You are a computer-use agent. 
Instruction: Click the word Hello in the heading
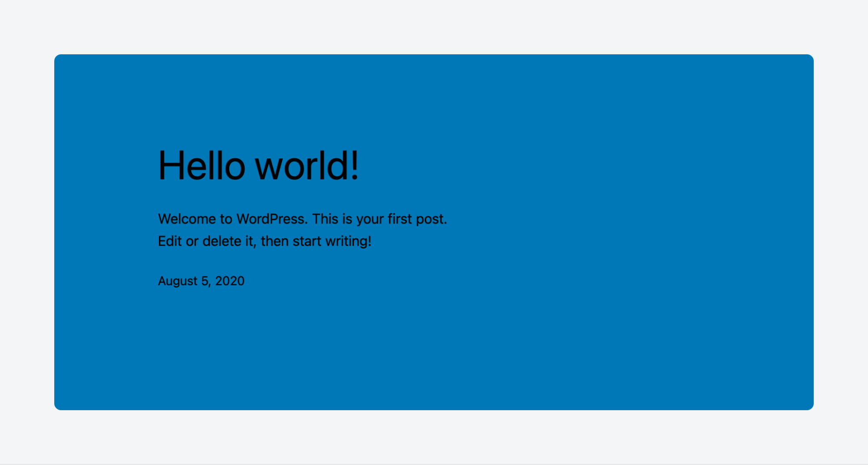point(201,166)
